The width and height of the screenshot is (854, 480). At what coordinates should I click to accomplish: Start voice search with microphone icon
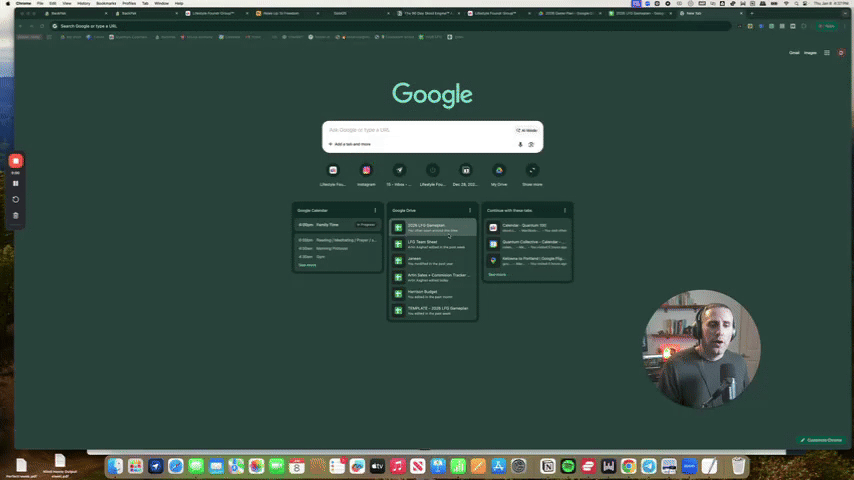pos(520,144)
